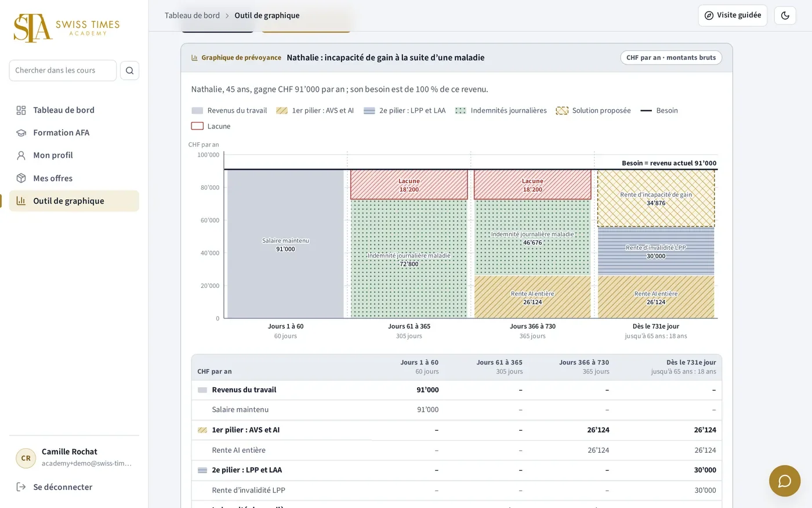Click the 1er pilier : AVS et AI table row
This screenshot has height=508, width=812.
pos(456,430)
